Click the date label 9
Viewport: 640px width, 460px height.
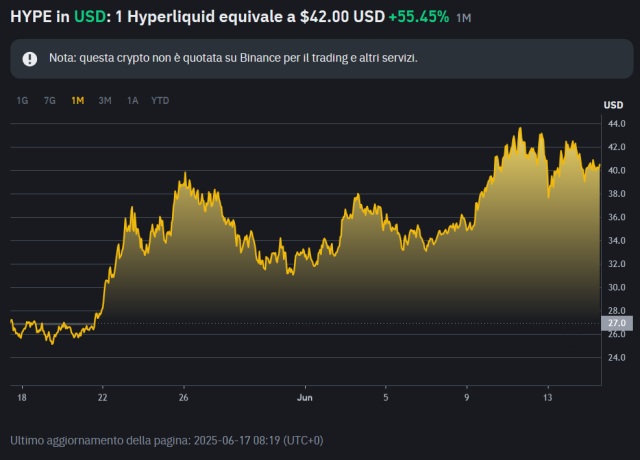467,398
